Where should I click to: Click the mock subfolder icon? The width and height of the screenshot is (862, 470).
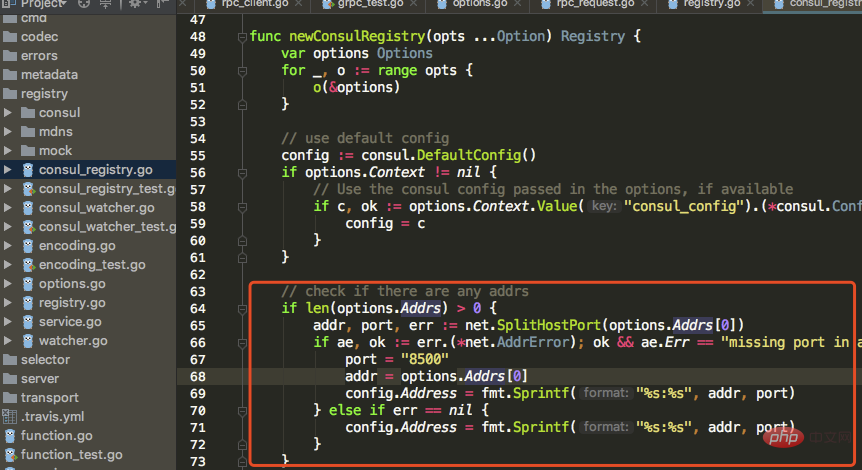click(x=28, y=151)
